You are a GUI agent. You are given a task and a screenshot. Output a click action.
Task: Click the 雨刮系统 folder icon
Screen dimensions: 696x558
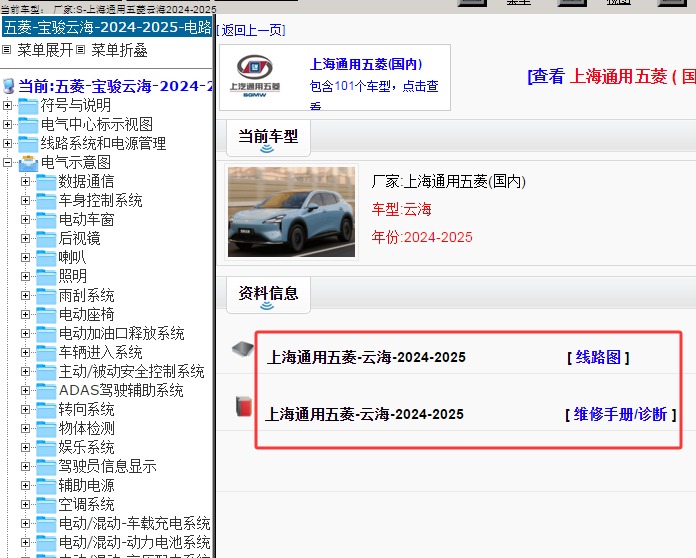pos(46,296)
